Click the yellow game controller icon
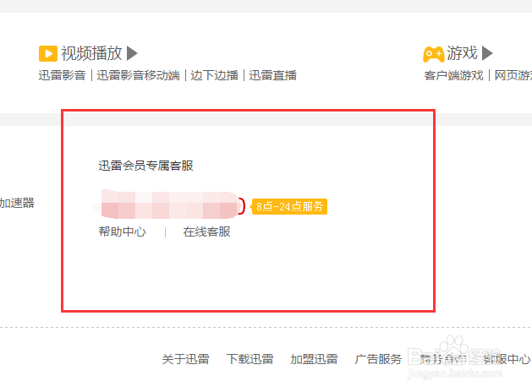Viewport: 532px width, 392px height. click(x=433, y=54)
